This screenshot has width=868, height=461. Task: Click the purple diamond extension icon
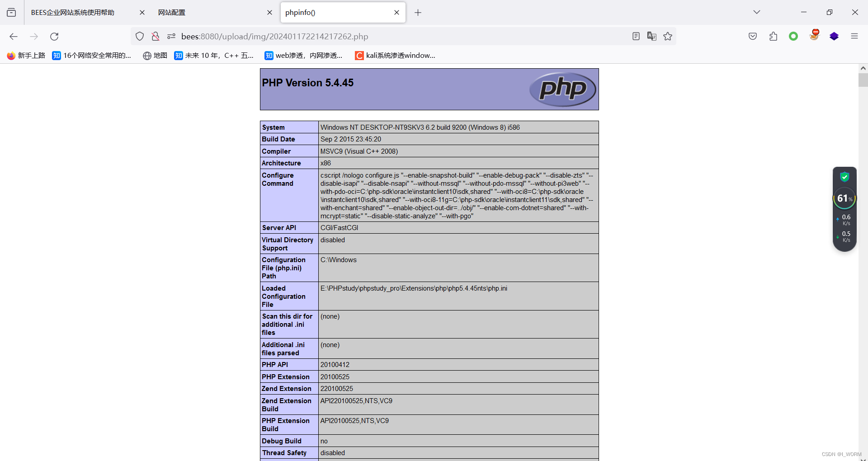(834, 36)
